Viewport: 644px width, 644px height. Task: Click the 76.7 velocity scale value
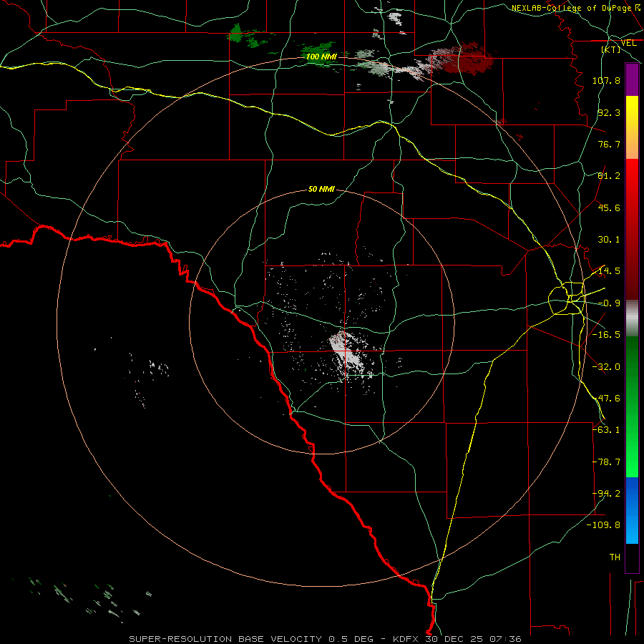coord(609,144)
